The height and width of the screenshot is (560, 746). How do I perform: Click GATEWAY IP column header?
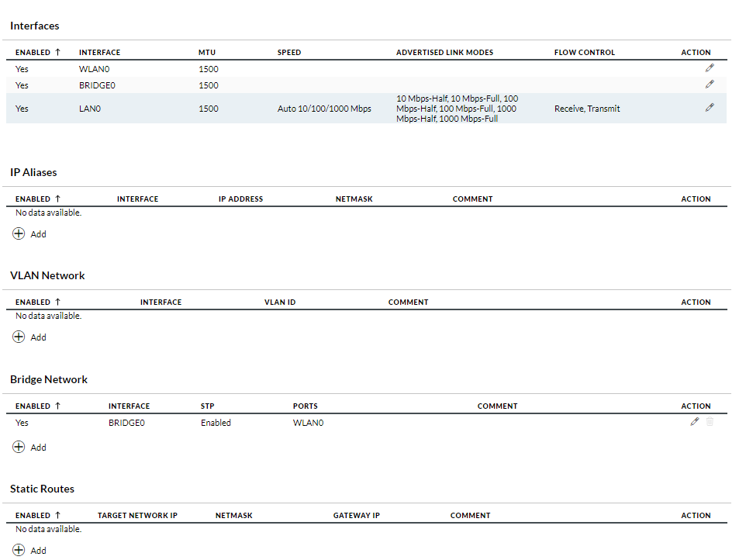(357, 515)
